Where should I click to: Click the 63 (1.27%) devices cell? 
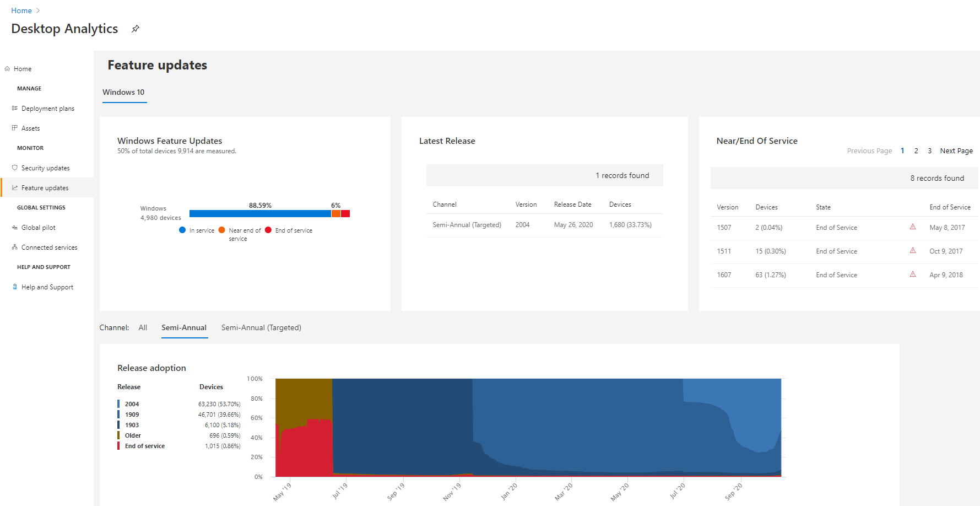(x=771, y=275)
